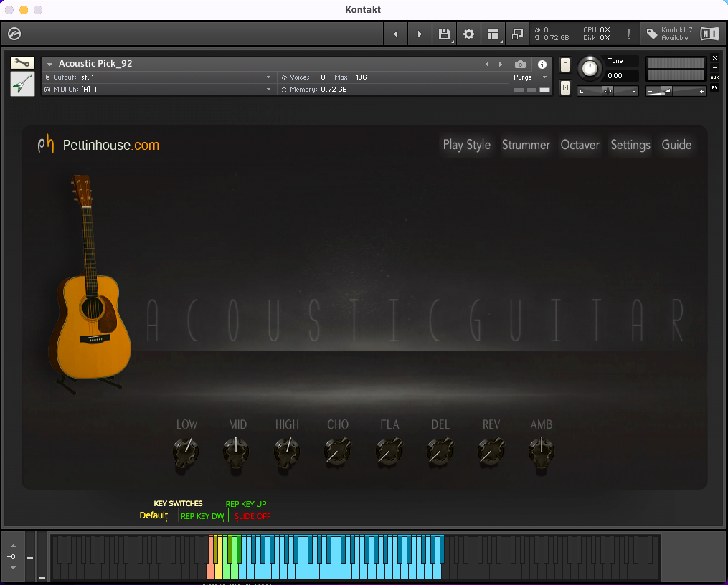Viewport: 728px width, 585px height.
Task: Click the red key switch on keyboard
Action: [x=210, y=572]
